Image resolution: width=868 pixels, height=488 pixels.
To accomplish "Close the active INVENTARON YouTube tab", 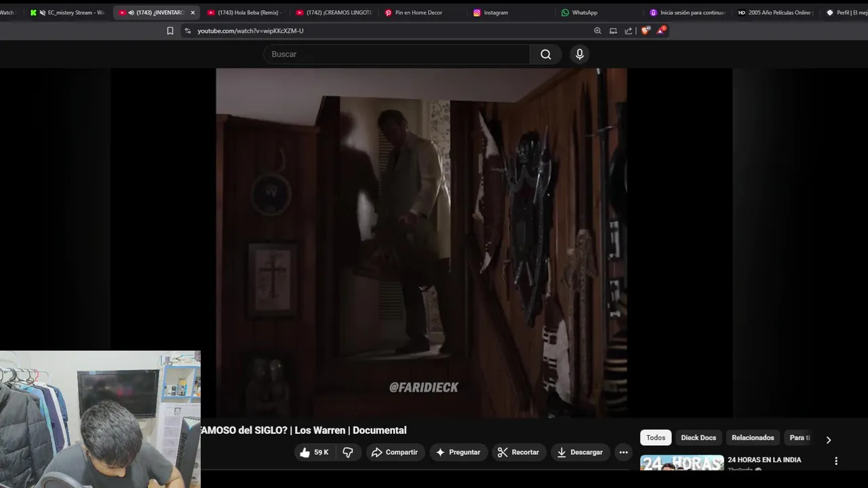I will tap(193, 13).
